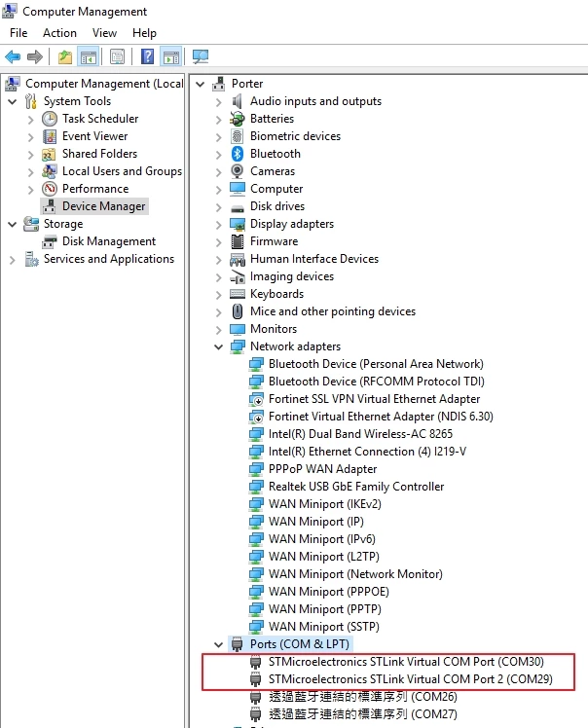Select Disk Management in the left tree
Image resolution: width=588 pixels, height=728 pixels.
(109, 241)
